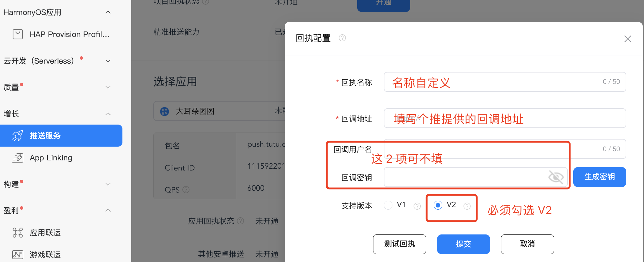
Task: Click the rocket icon for 推送服务
Action: (18, 135)
